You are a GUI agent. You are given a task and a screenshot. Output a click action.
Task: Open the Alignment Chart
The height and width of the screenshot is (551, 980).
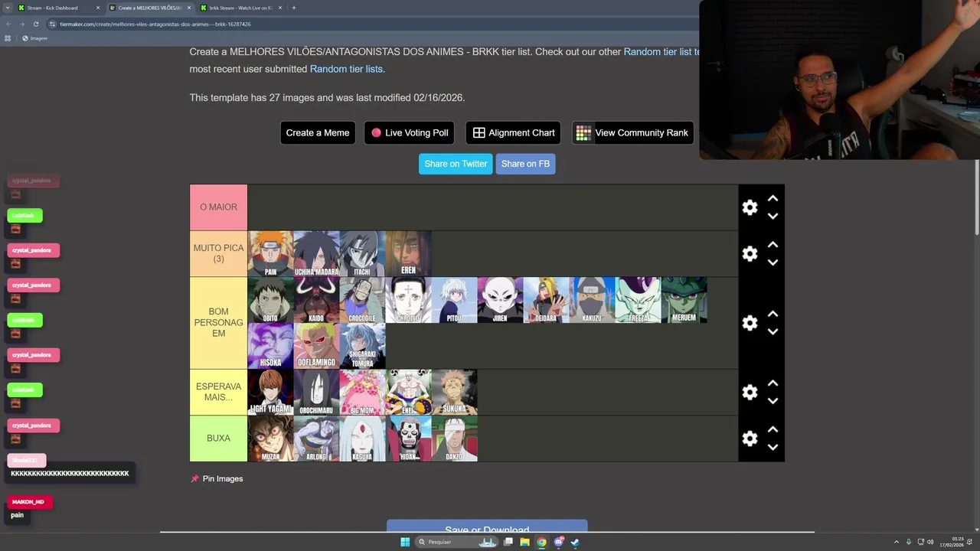click(x=513, y=132)
